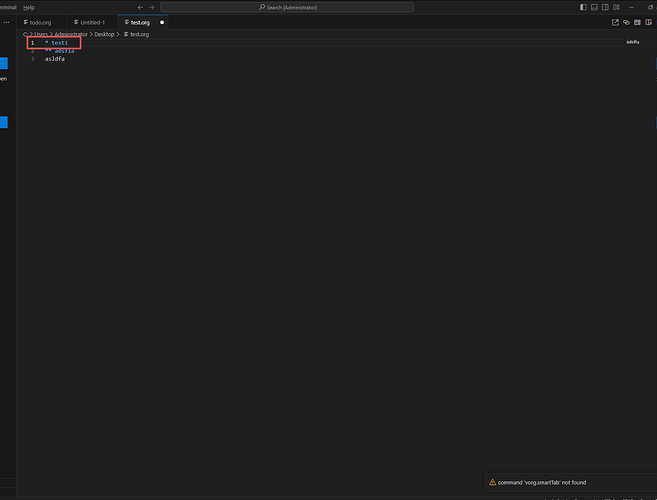
Task: Click the navigate forward arrow
Action: [152, 7]
